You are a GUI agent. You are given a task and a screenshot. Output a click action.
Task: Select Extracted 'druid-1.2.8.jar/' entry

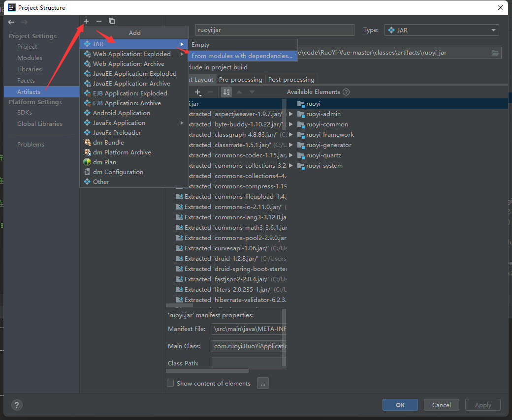pyautogui.click(x=231, y=259)
